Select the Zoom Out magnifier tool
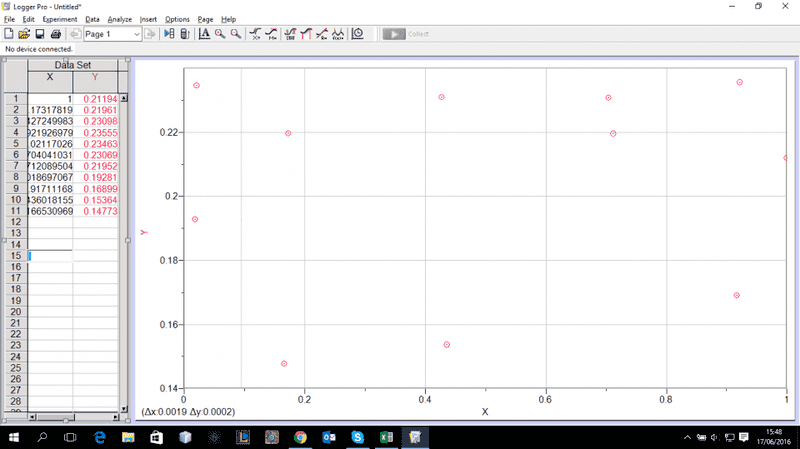 coord(236,34)
